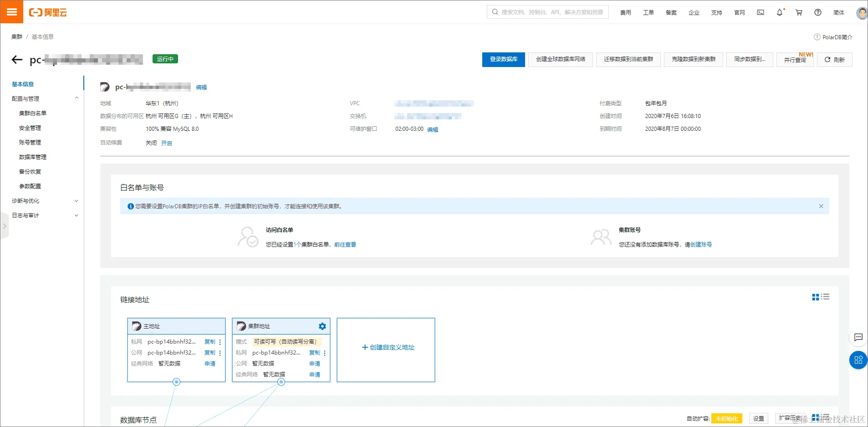Click 迁移数据到当前集群 button
This screenshot has width=868, height=427.
click(x=628, y=59)
